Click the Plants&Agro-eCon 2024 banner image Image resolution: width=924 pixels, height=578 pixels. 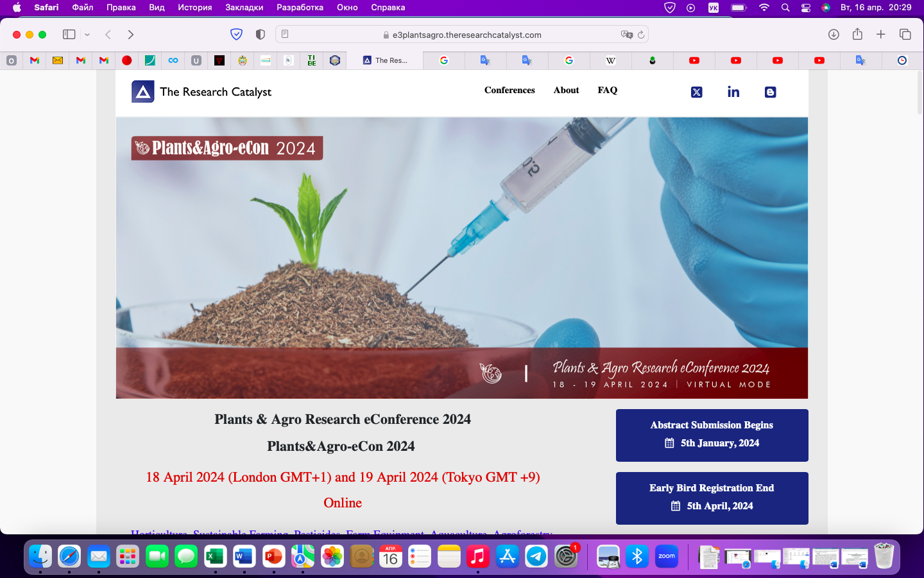(x=462, y=258)
